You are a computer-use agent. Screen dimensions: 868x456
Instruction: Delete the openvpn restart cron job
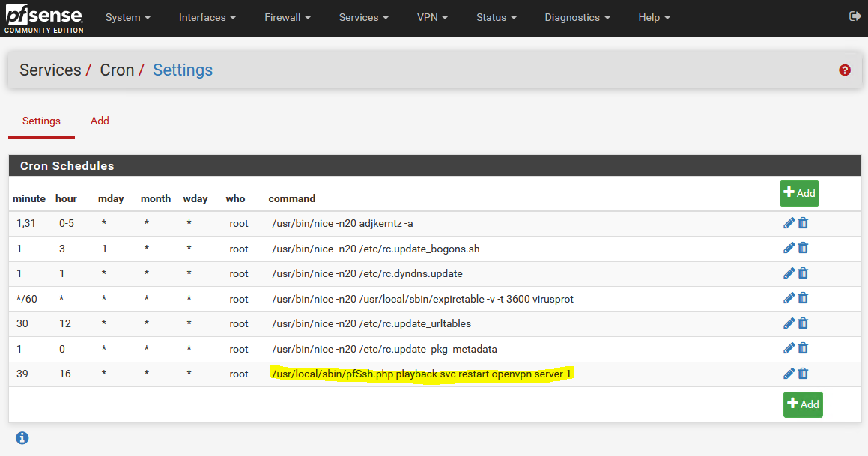click(803, 374)
